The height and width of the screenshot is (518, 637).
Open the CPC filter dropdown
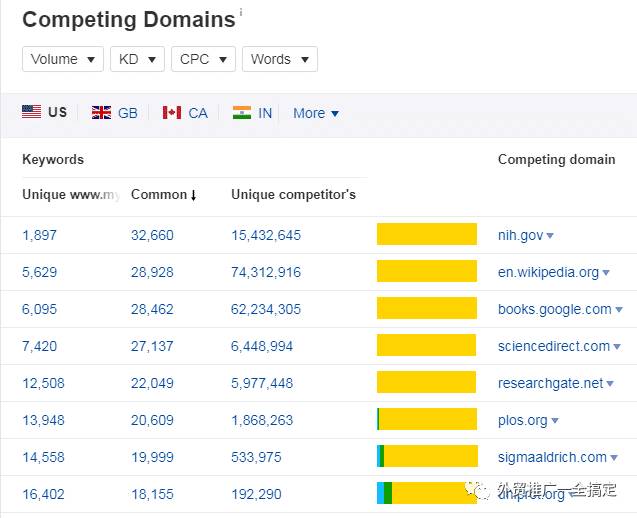click(x=204, y=59)
